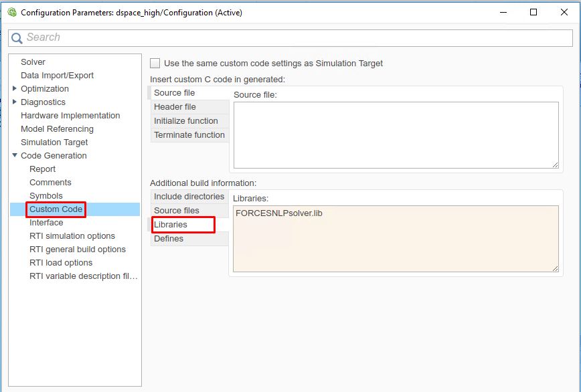Click the Source file box resize grip

click(555, 164)
